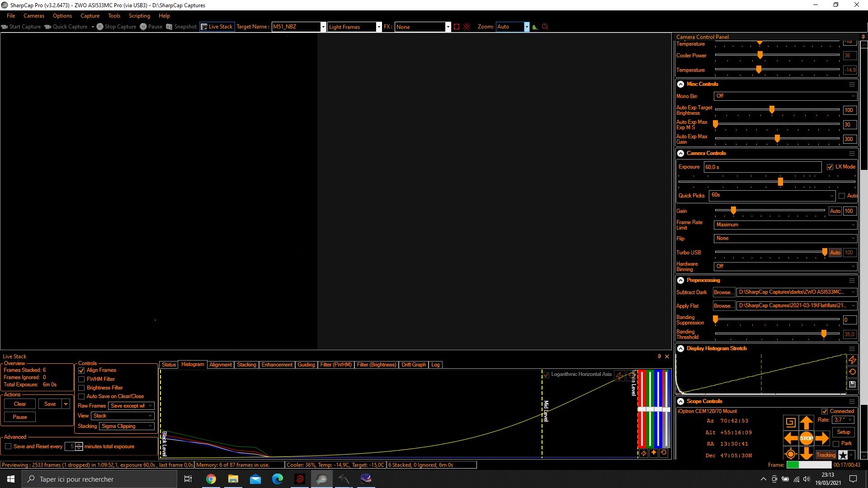This screenshot has width=868, height=488.
Task: Open the Stacking Sigma Clipping dropdown
Action: coord(127,426)
